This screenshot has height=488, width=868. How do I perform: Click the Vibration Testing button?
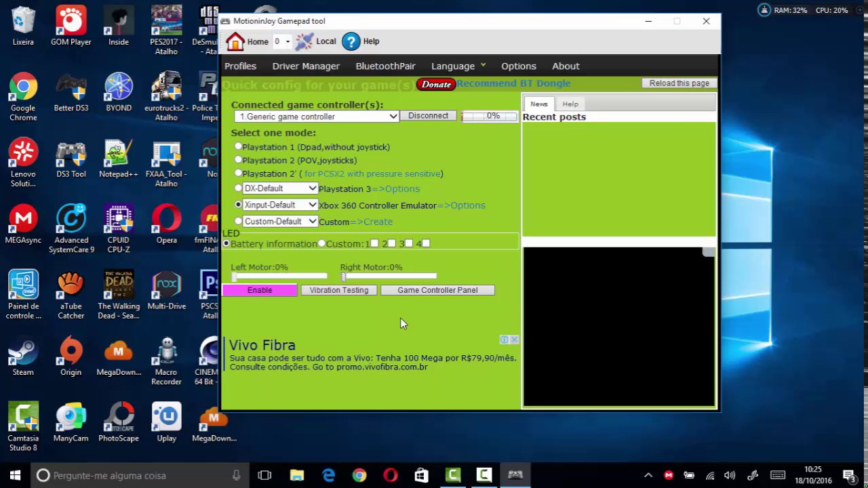click(339, 290)
